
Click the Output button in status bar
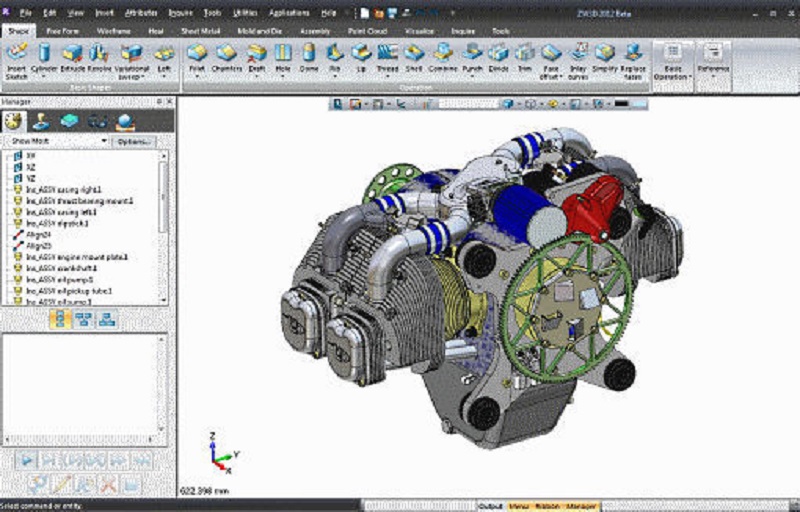(491, 506)
